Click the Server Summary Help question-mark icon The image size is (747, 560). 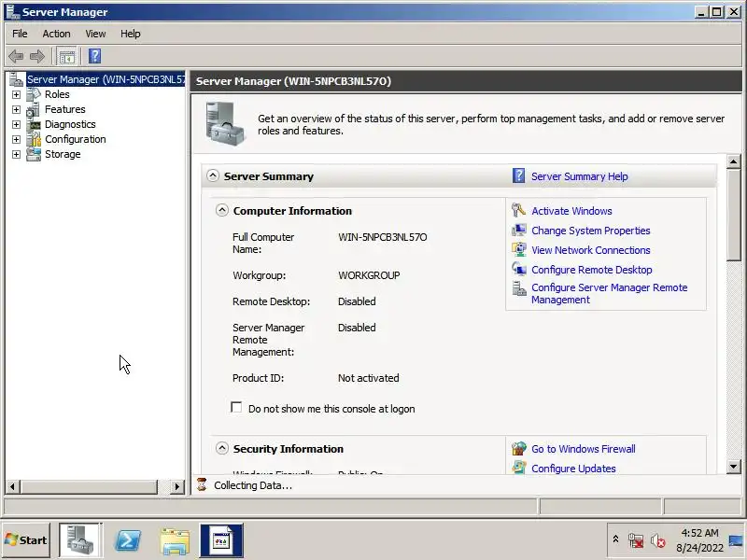click(518, 176)
